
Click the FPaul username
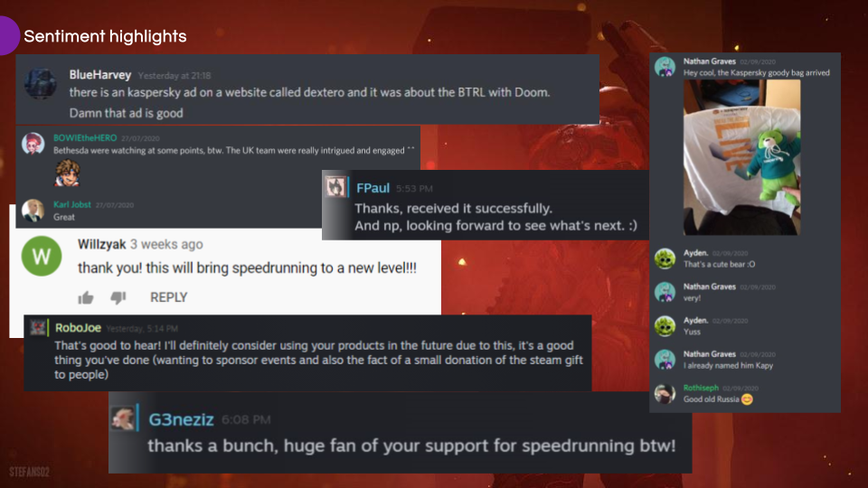pos(373,188)
